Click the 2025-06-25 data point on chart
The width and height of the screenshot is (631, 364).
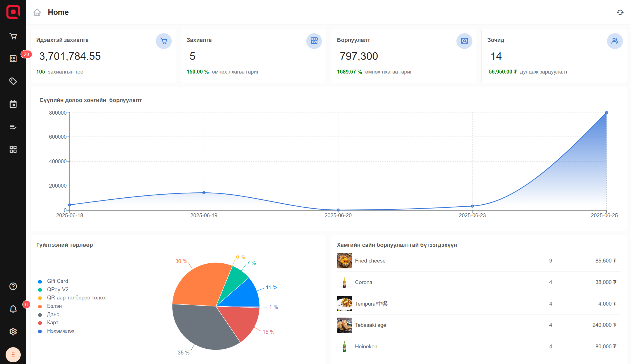point(606,113)
